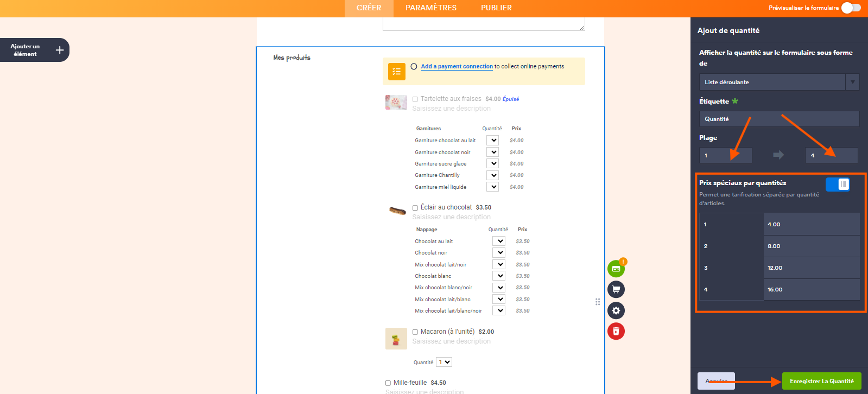
Task: Click the Plage start value field
Action: [725, 155]
